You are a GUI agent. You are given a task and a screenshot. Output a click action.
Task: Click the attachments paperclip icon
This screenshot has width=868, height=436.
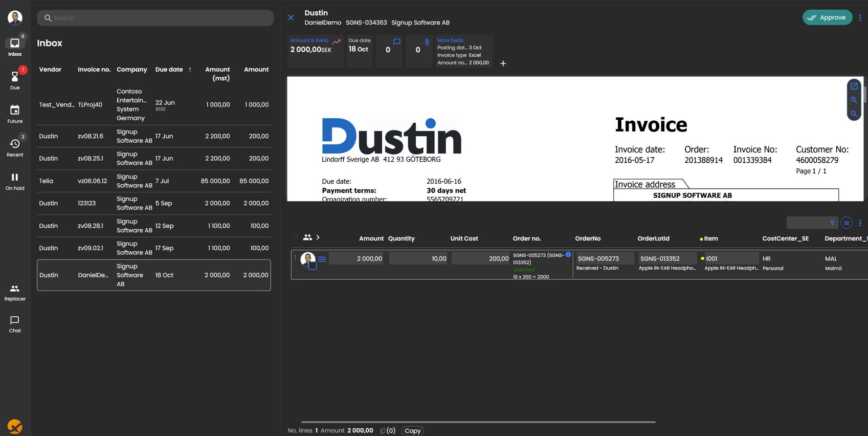pyautogui.click(x=427, y=42)
